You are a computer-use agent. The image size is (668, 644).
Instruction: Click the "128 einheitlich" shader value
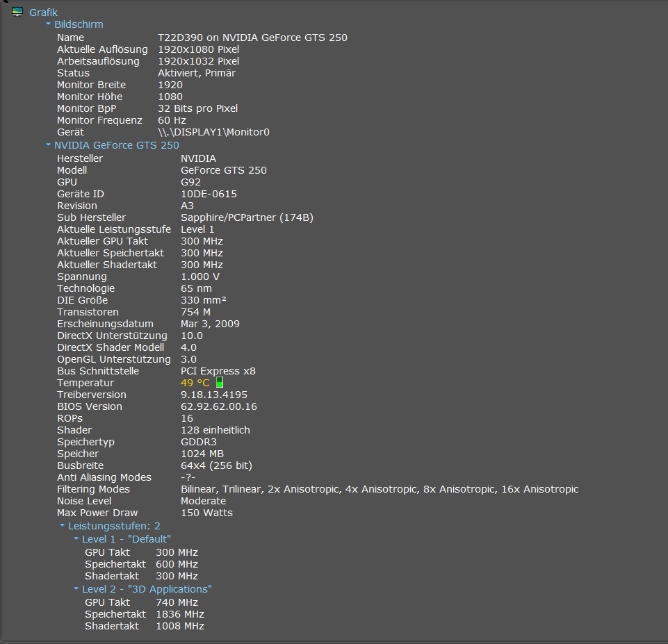(215, 430)
